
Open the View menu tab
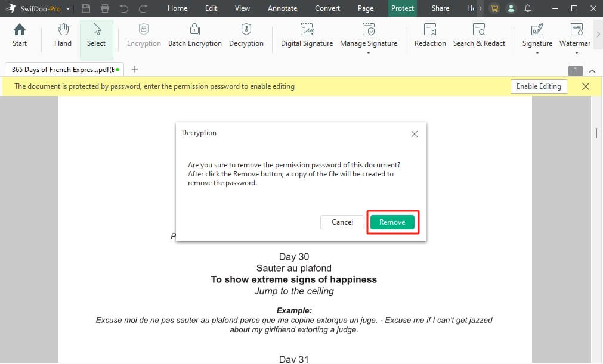tap(242, 8)
